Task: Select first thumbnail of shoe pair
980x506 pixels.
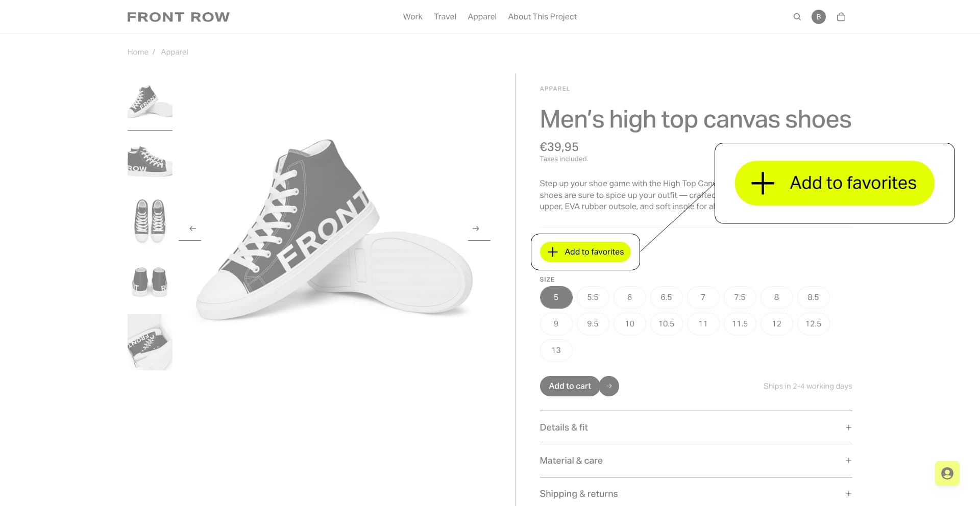Action: tap(150, 102)
